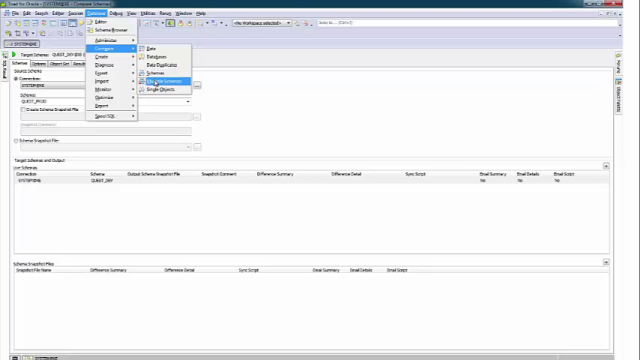Click browse button beside the Schema Snapshot File dropdown
Image resolution: width=640 pixels, height=360 pixels.
pos(197,147)
